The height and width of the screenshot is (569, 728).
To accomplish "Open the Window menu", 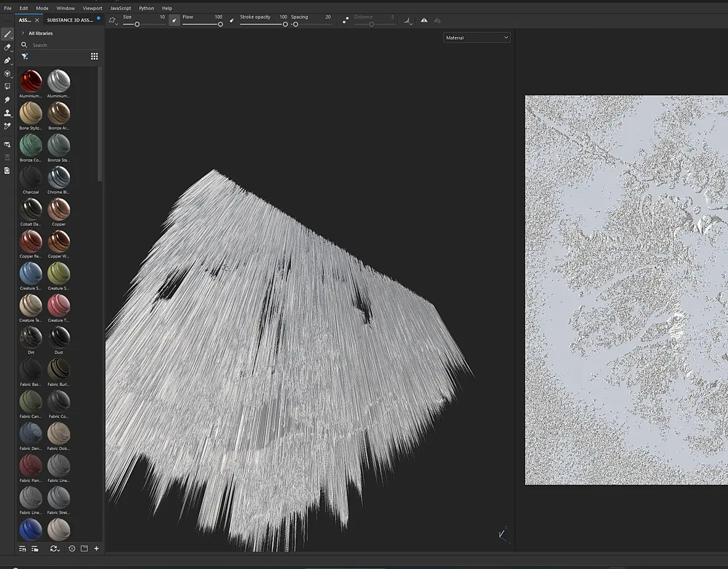I will tap(65, 8).
